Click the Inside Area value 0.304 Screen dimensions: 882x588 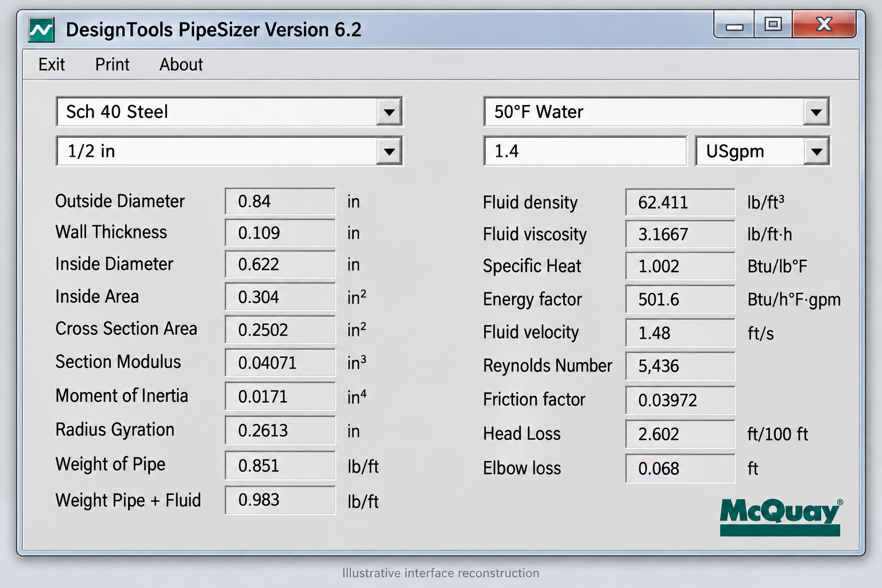click(280, 297)
